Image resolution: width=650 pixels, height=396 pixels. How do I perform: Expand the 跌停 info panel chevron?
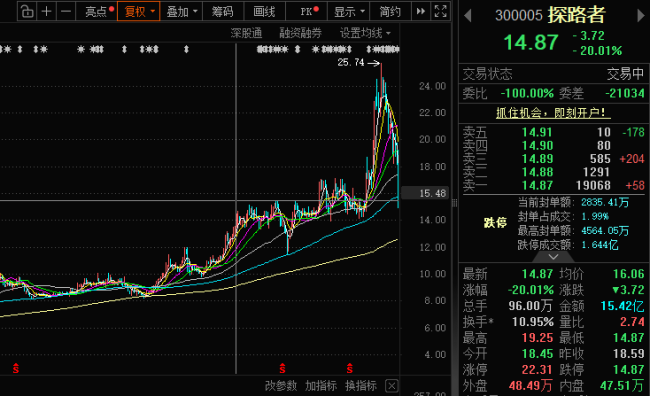(x=553, y=257)
